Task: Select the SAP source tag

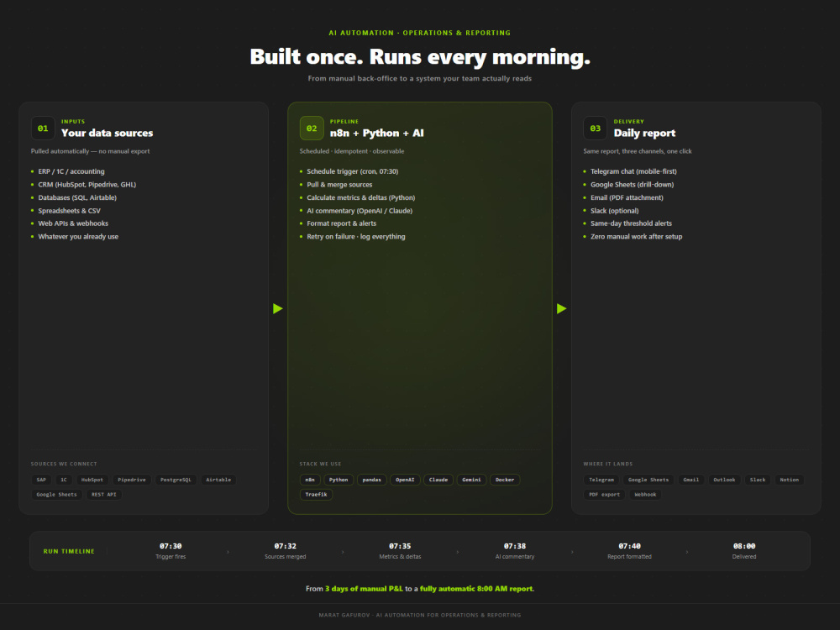Action: tap(41, 480)
